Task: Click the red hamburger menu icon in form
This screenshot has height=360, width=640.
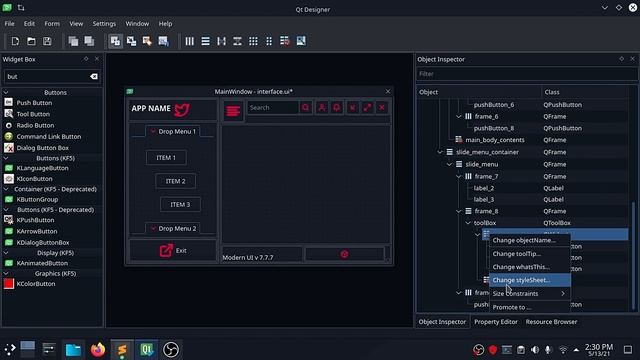Action: tap(233, 111)
